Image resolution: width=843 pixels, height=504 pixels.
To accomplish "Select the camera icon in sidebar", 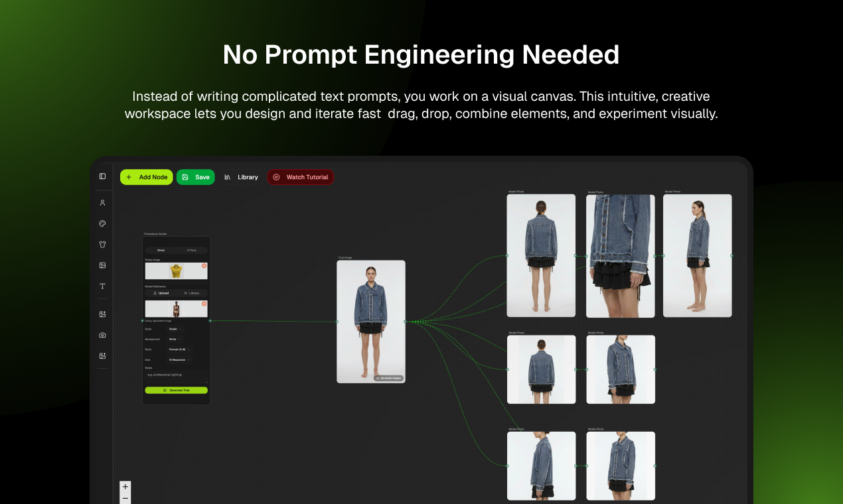I will pos(102,335).
